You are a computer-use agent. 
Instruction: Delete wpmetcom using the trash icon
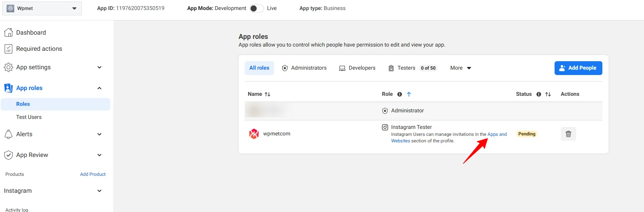coord(568,134)
